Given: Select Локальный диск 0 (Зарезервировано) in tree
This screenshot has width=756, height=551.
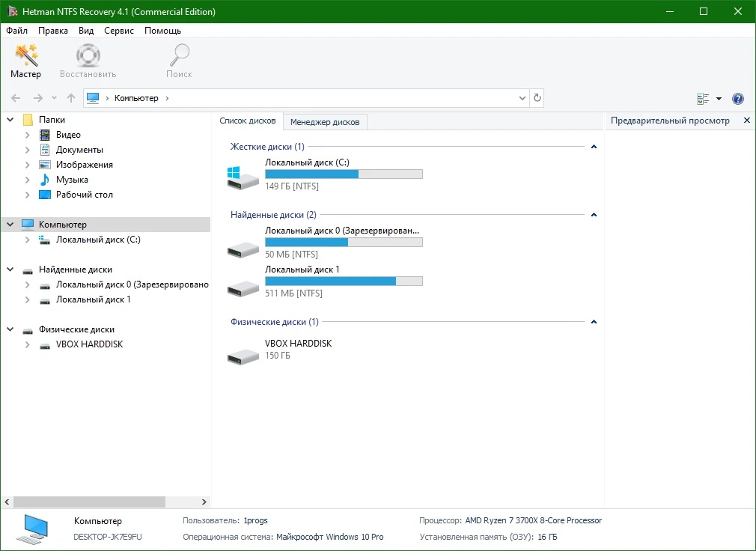Looking at the screenshot, I should click(x=132, y=284).
